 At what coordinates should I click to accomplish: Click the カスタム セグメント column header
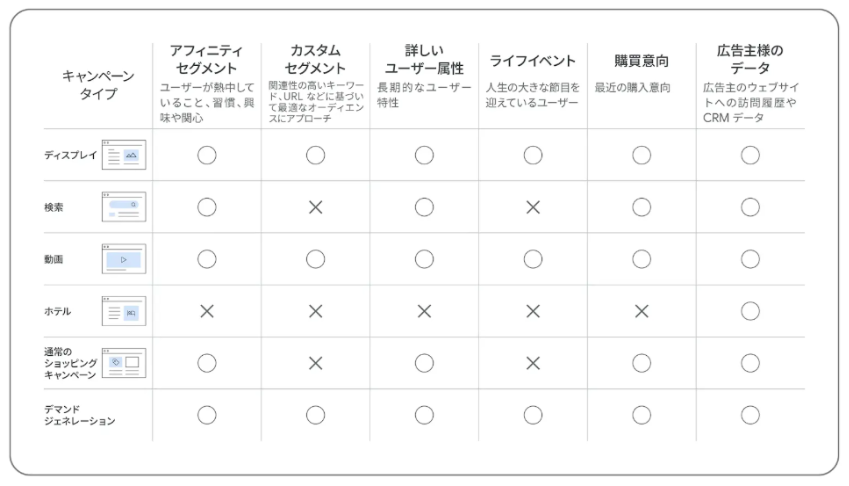[315, 60]
